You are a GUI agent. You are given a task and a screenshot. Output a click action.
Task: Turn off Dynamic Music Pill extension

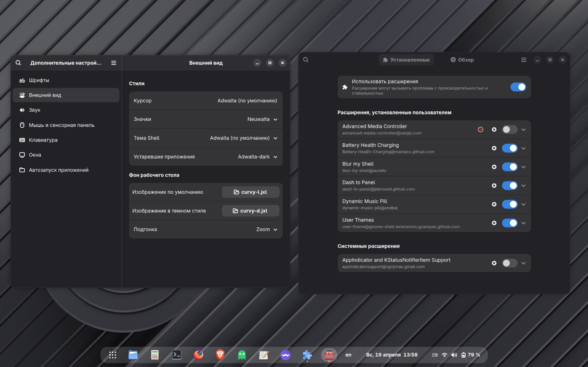(510, 204)
